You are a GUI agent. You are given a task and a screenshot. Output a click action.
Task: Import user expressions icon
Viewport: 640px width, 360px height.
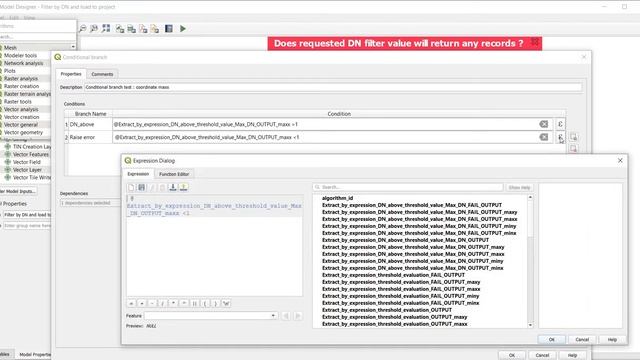[173, 187]
